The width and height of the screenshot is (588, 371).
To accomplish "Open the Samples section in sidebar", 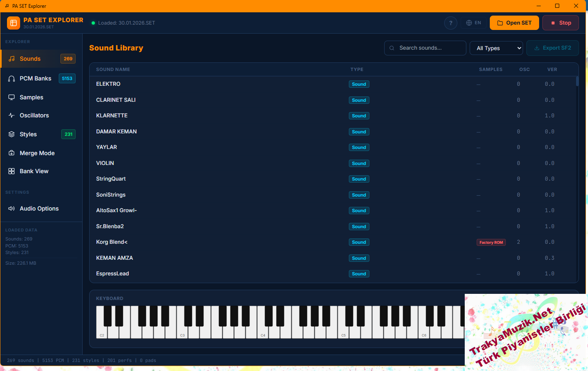I will pos(31,97).
